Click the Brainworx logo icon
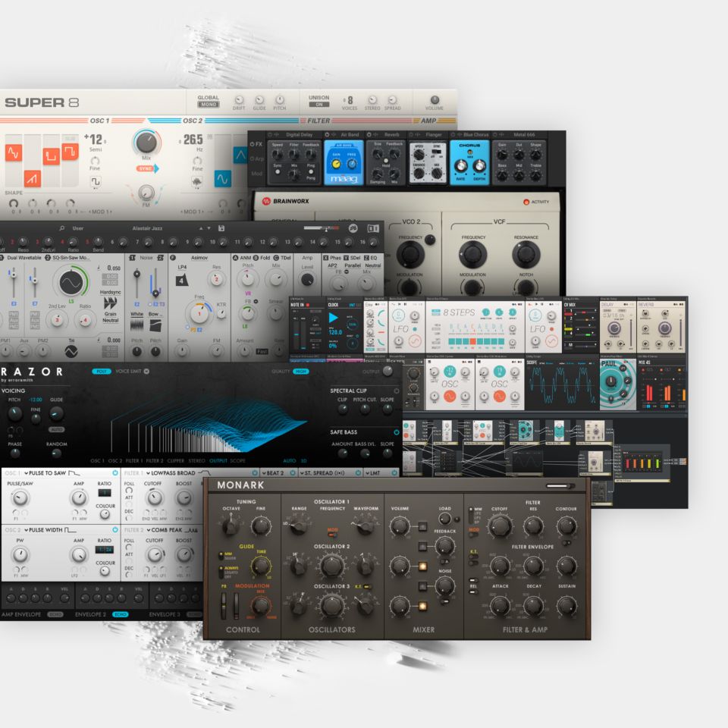 pyautogui.click(x=266, y=201)
